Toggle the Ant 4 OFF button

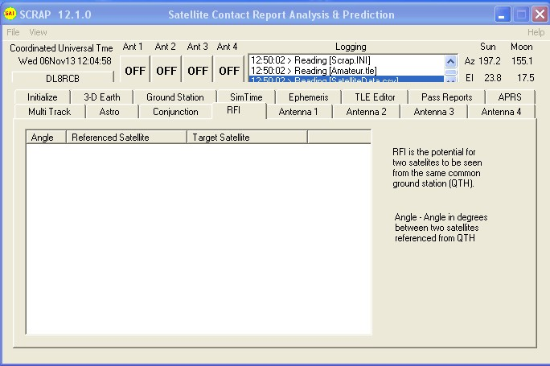click(x=229, y=69)
